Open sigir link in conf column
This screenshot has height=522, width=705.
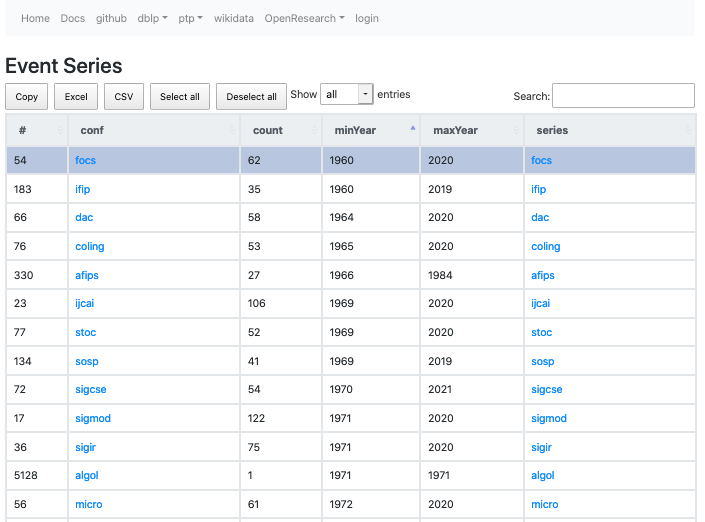(85, 447)
